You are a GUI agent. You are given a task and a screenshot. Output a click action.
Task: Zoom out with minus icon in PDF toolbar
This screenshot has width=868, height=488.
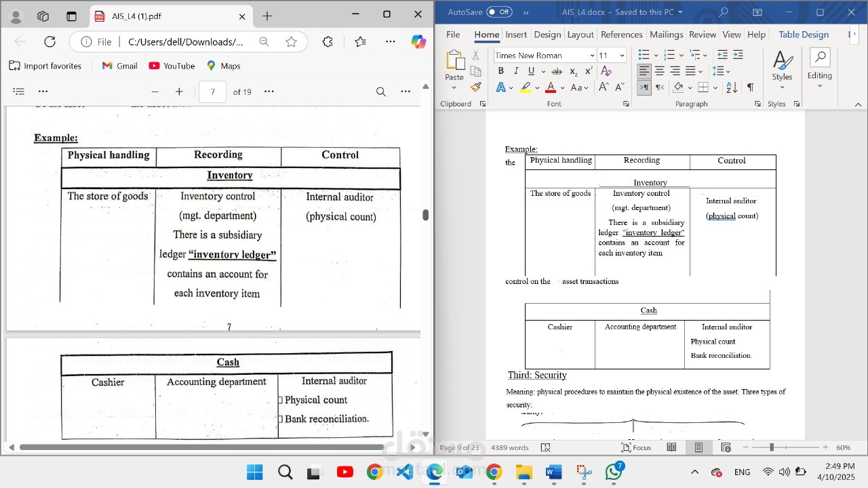(155, 91)
